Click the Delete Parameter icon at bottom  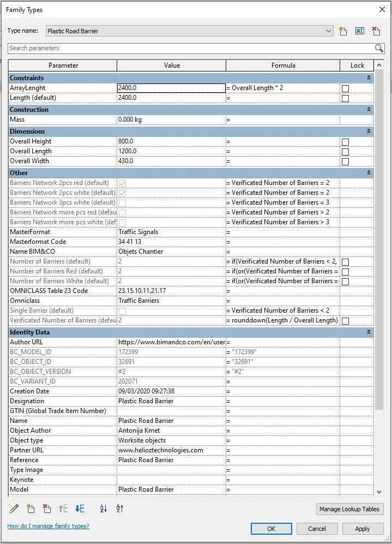coord(47,509)
